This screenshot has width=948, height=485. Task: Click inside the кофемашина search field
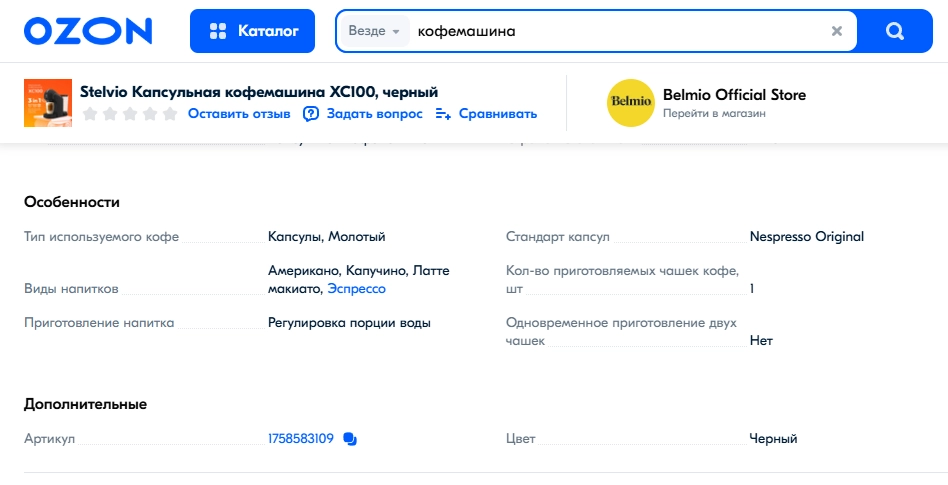coord(617,31)
